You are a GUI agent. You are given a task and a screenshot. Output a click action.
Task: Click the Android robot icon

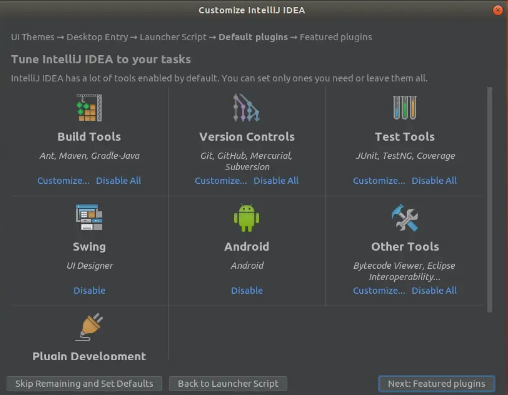coord(246,218)
